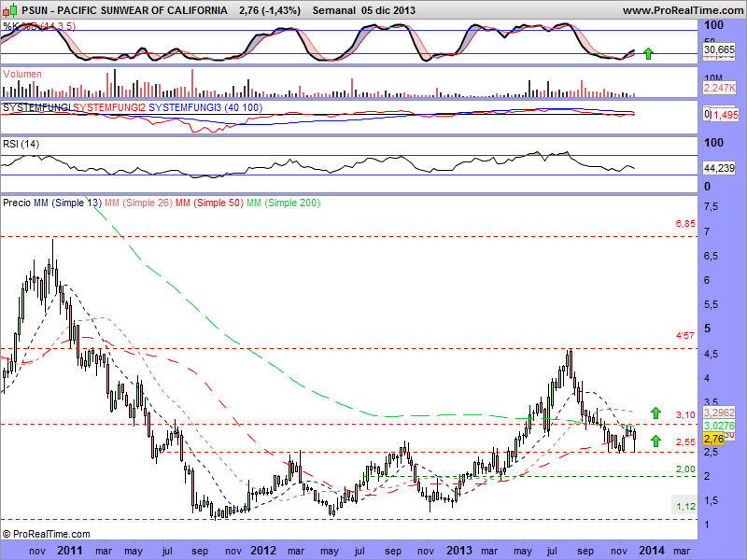
Task: Click the green arrow beside the 3,10 level
Action: (x=656, y=413)
